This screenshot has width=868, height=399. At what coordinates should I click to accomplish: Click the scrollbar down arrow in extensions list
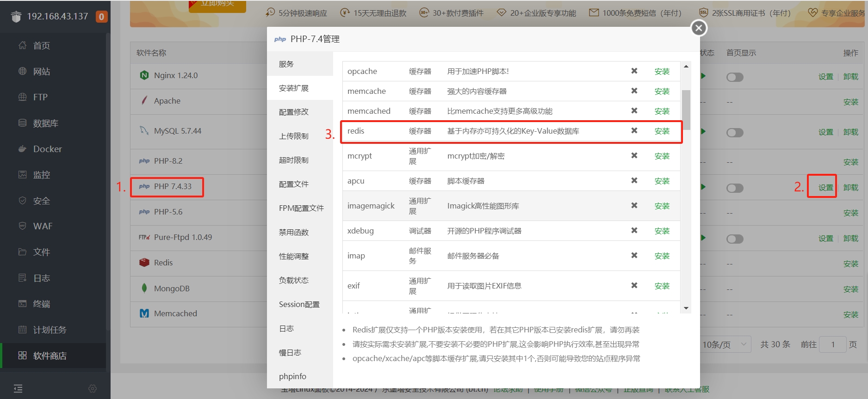click(x=686, y=308)
